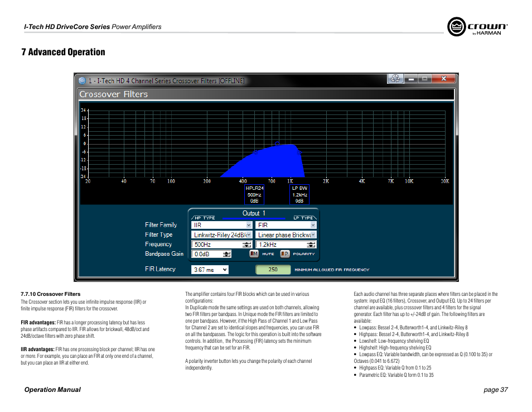The height and width of the screenshot is (412, 532).
Task: Open the HP Filter Family dropdown showing IIR
Action: point(222,225)
